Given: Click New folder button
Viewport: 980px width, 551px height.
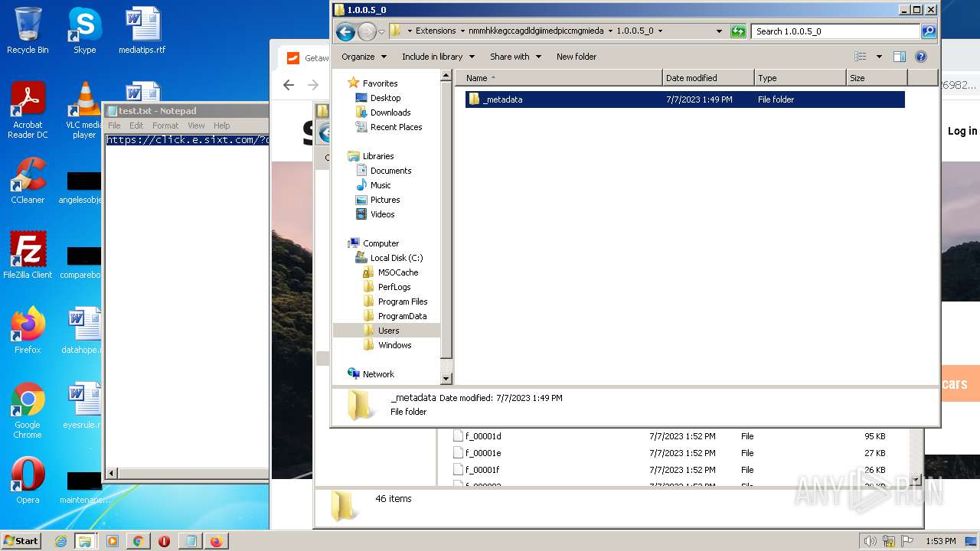Looking at the screenshot, I should click(x=577, y=57).
